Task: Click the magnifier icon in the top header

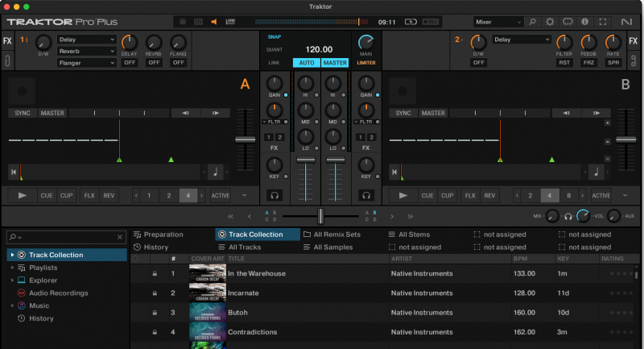Action: coord(531,22)
